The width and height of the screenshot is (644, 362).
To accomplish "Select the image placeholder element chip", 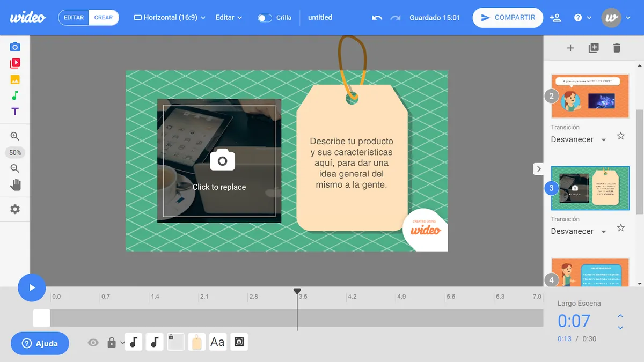I will 239,342.
